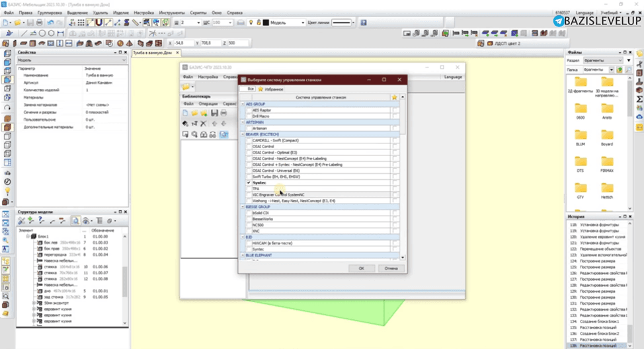Expand the 50мм эксцентрик tree node
This screenshot has height=349, width=644.
point(34,303)
